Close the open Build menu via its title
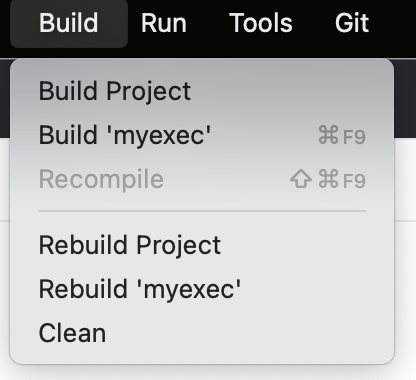Screen dimensions: 416x380 [x=69, y=23]
